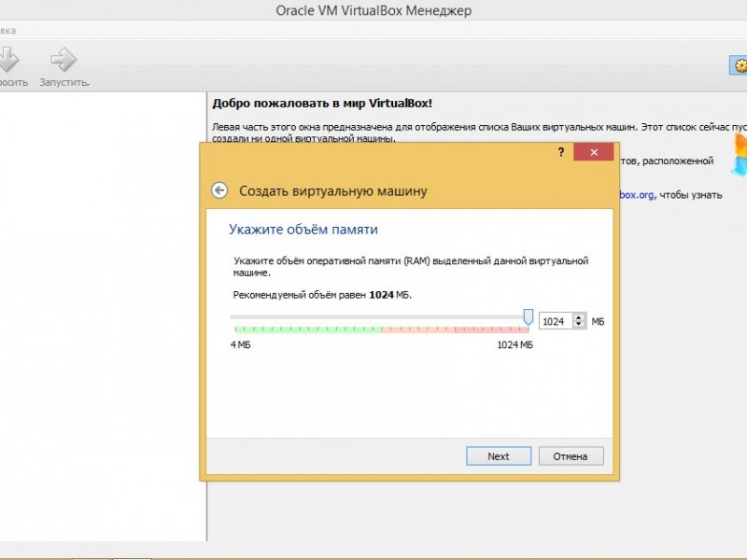Click the 'Создать виртуальную машину' dialog title
Viewport: 747px width, 560px height.
[x=333, y=191]
